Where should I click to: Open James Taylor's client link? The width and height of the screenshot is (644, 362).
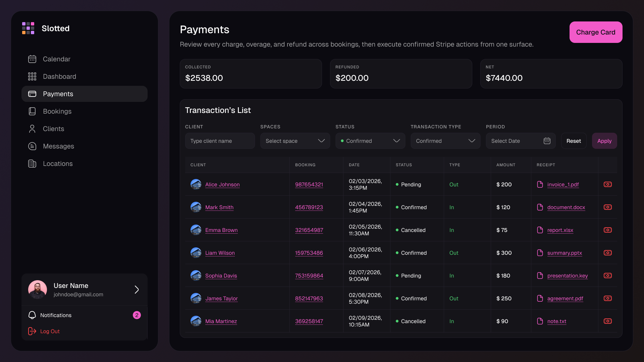tap(221, 298)
